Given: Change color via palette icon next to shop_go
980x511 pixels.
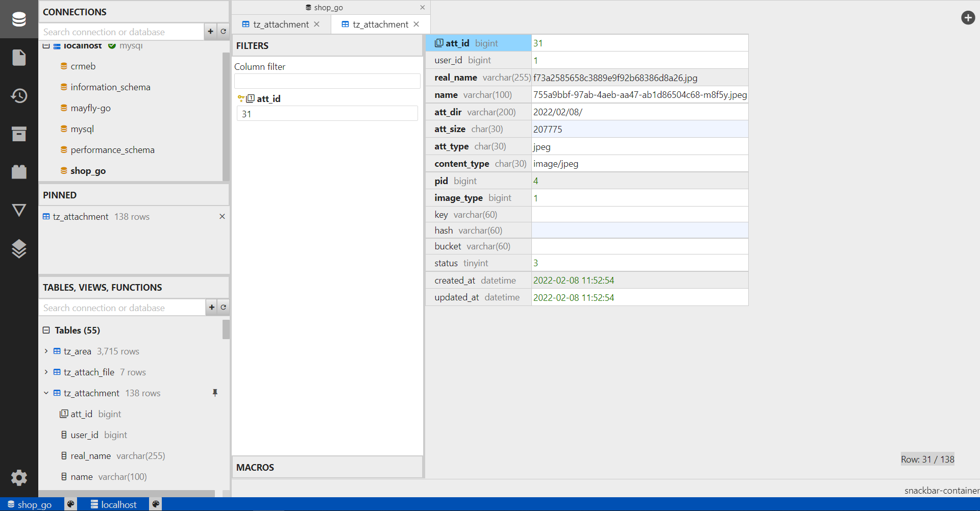Looking at the screenshot, I should (x=71, y=504).
